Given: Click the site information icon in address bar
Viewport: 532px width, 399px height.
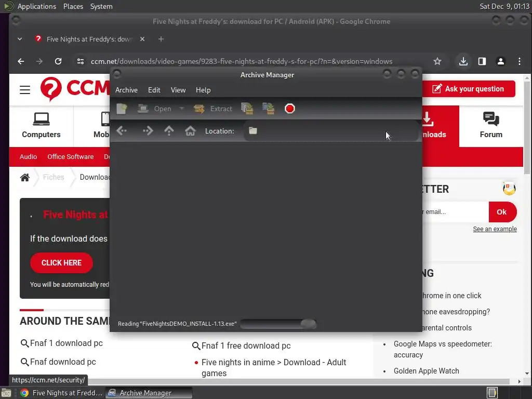Looking at the screenshot, I should [81, 61].
